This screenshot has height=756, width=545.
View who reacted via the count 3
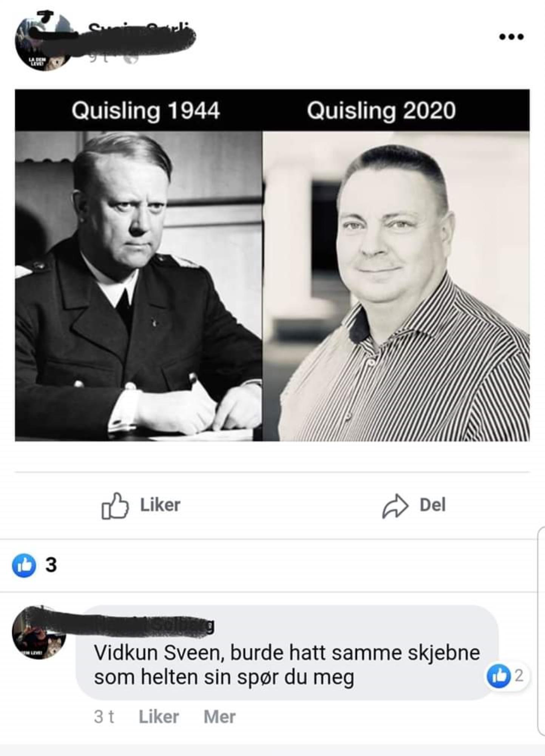coord(51,565)
